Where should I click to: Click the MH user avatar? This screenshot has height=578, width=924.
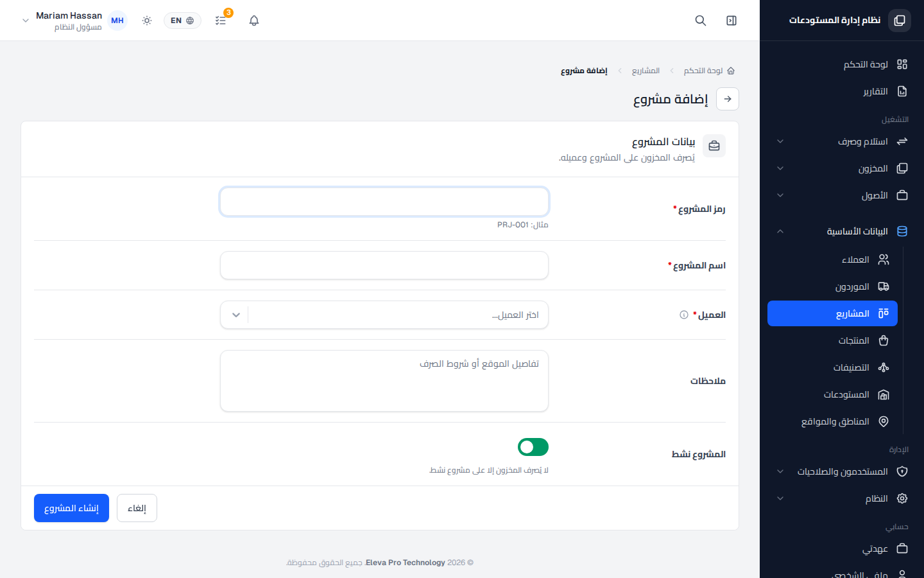(117, 21)
